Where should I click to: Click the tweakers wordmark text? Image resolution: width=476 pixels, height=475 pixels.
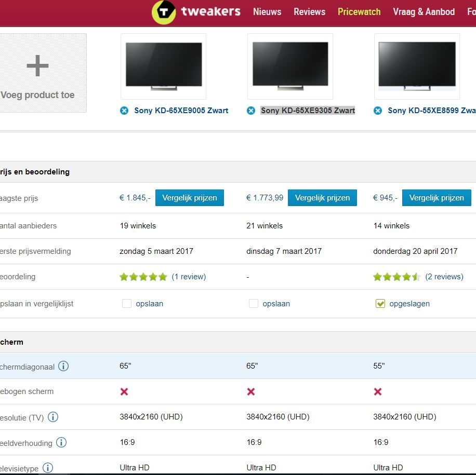coord(210,11)
